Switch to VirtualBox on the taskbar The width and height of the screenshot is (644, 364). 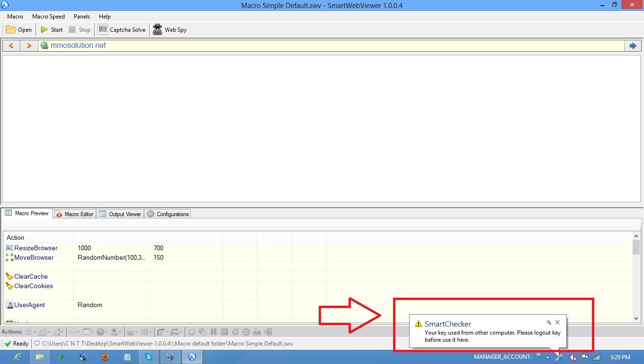click(170, 357)
